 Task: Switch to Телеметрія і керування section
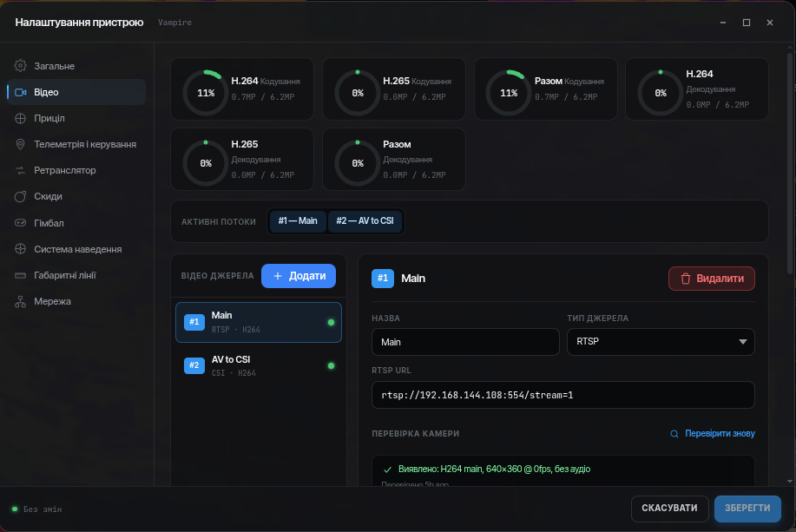click(76, 144)
